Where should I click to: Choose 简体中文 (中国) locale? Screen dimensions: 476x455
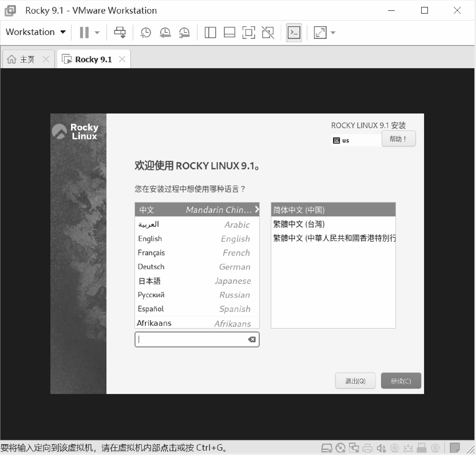click(333, 210)
